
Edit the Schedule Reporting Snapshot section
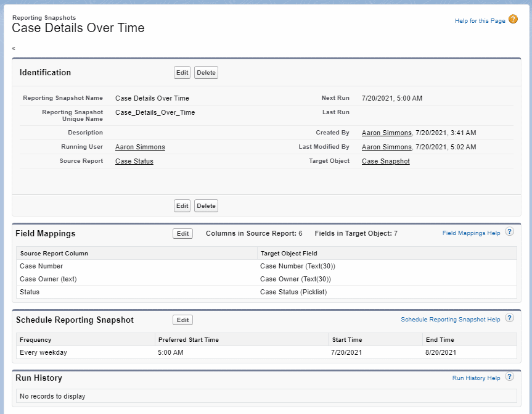click(182, 320)
